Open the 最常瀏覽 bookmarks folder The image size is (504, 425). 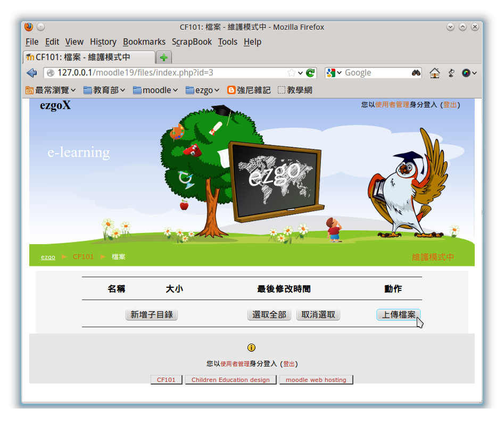(x=51, y=90)
